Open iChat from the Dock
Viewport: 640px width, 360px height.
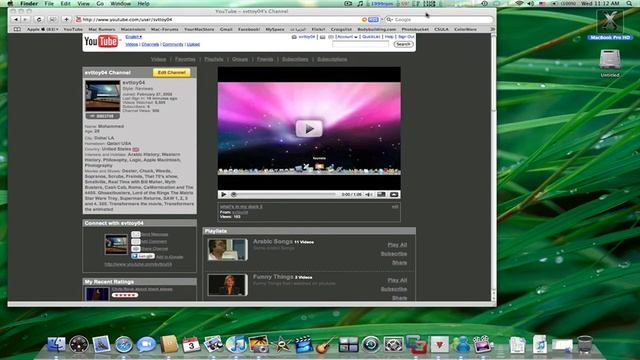tap(146, 345)
